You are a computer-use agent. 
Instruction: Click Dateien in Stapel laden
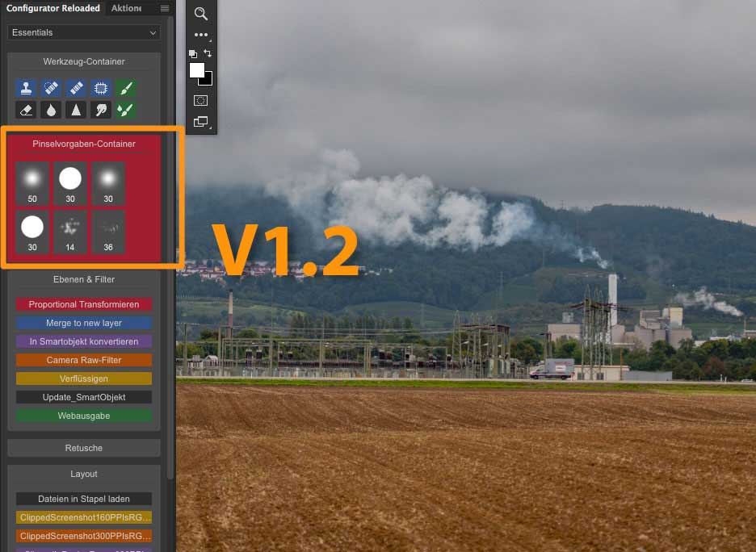point(84,499)
